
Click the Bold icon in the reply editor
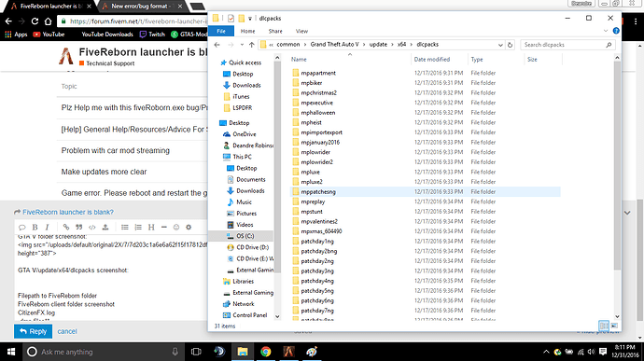35,227
